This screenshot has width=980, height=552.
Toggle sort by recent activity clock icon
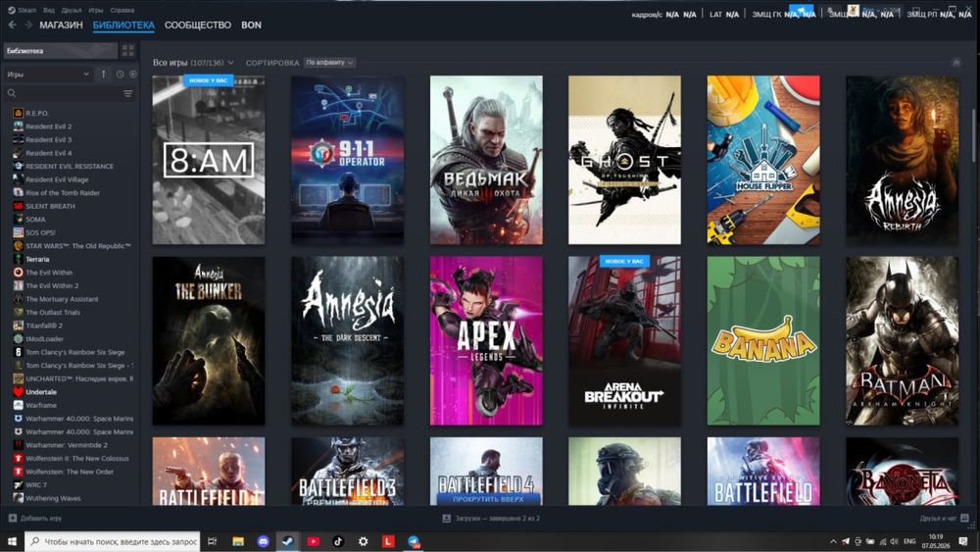120,74
